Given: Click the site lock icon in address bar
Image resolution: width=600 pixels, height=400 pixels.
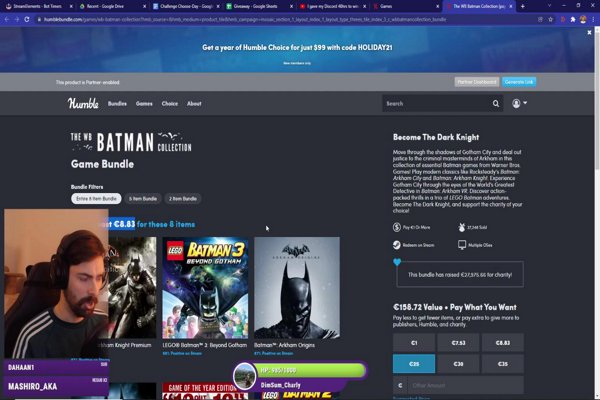Looking at the screenshot, I should coord(39,19).
